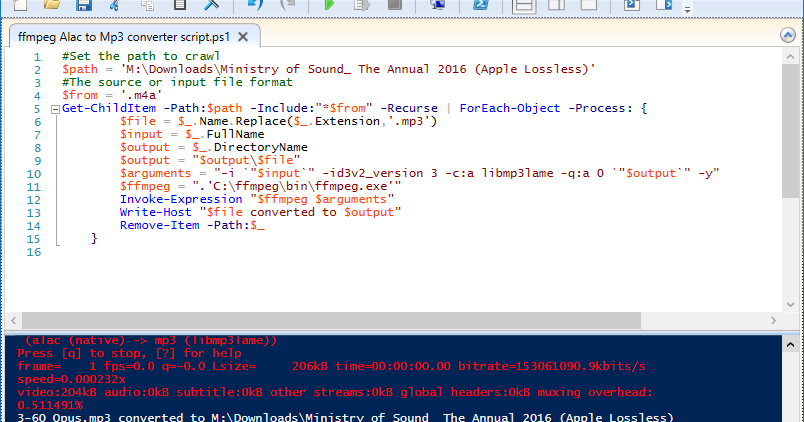Click the Invoke-Expression cmdlet
The height and width of the screenshot is (422, 804).
[181, 199]
